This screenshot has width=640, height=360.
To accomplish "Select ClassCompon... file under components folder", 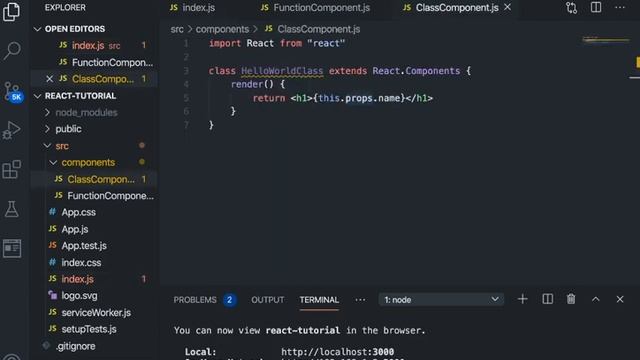I will (94, 179).
